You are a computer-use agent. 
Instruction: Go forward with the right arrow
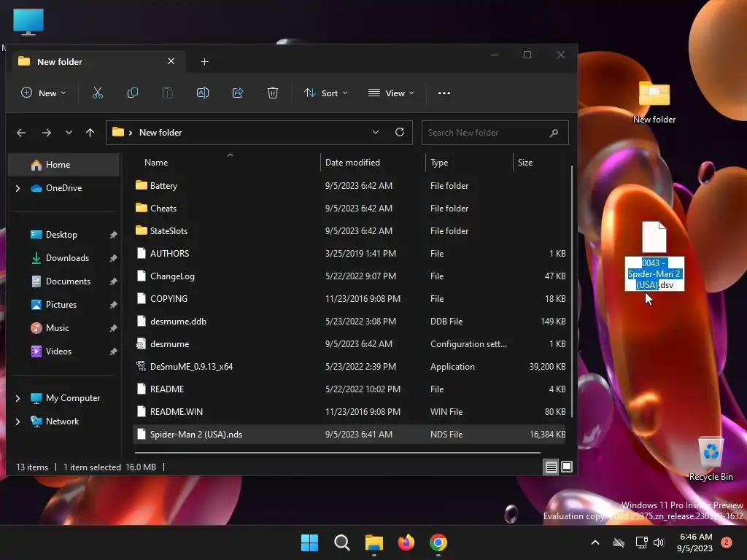coord(46,133)
